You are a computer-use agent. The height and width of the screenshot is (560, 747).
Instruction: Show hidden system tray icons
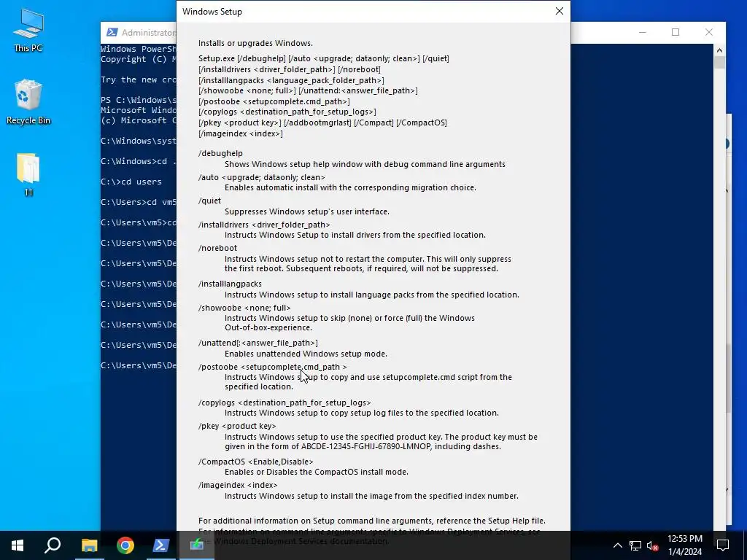[x=617, y=545]
